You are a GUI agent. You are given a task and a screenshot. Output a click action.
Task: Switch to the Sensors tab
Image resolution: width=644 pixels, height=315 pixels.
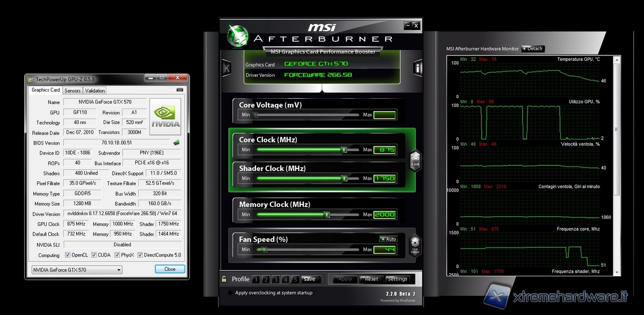tap(72, 91)
